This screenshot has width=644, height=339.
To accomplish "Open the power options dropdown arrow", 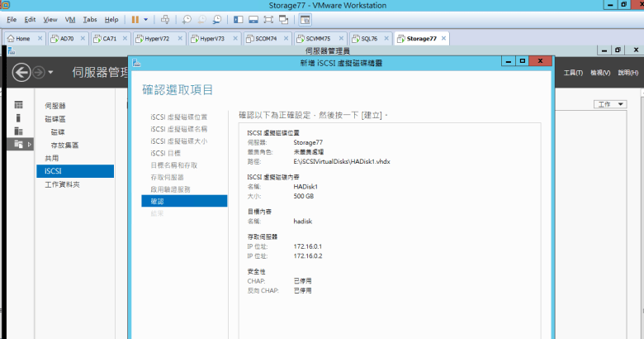I will [x=146, y=18].
